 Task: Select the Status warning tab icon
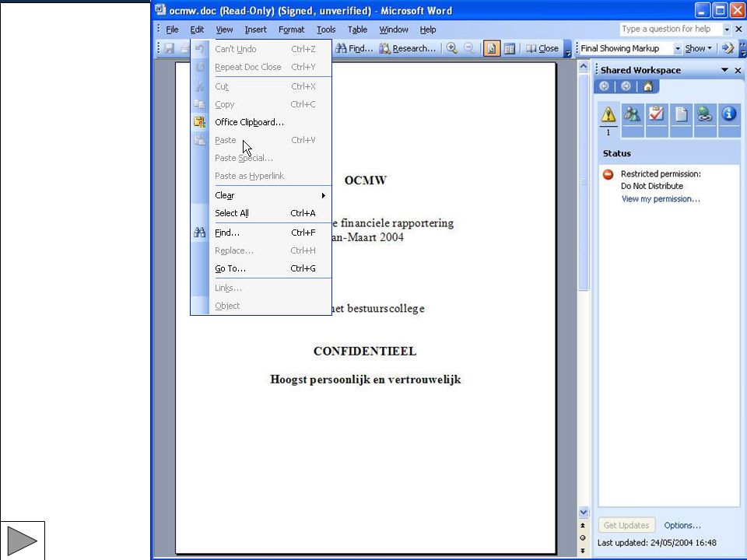(608, 114)
